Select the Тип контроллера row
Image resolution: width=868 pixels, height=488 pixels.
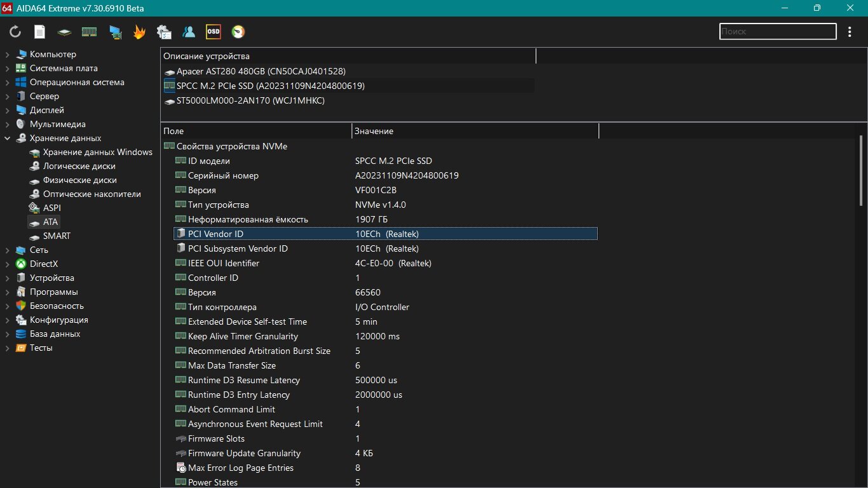[386, 308]
